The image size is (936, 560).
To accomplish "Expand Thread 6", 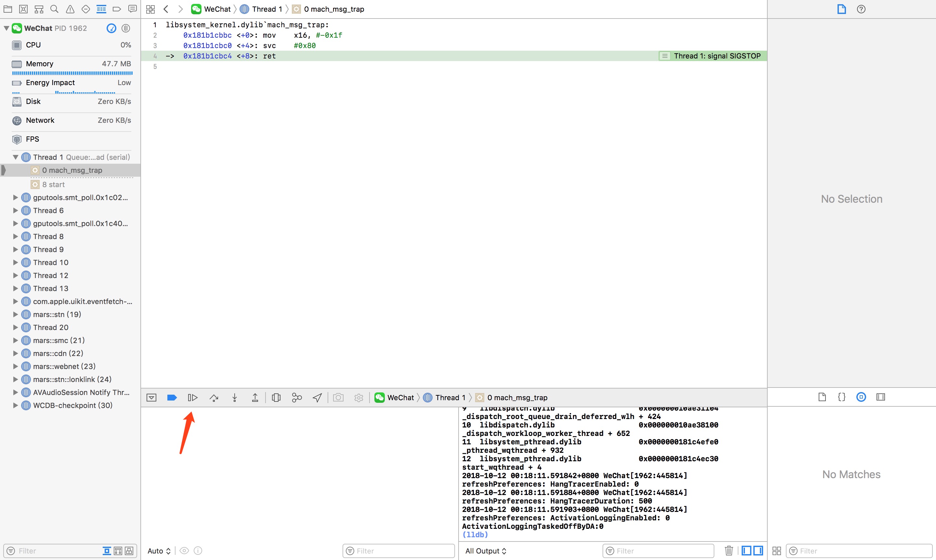I will coord(16,210).
